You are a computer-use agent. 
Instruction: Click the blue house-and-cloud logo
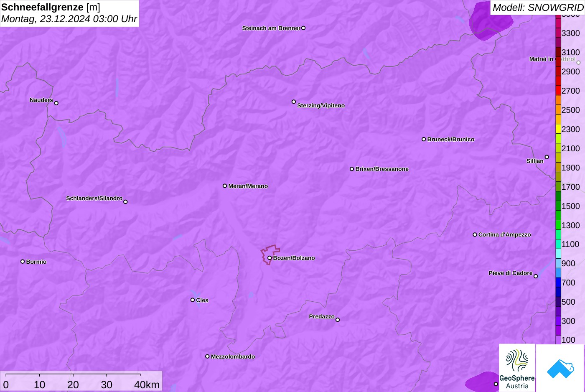click(560, 368)
